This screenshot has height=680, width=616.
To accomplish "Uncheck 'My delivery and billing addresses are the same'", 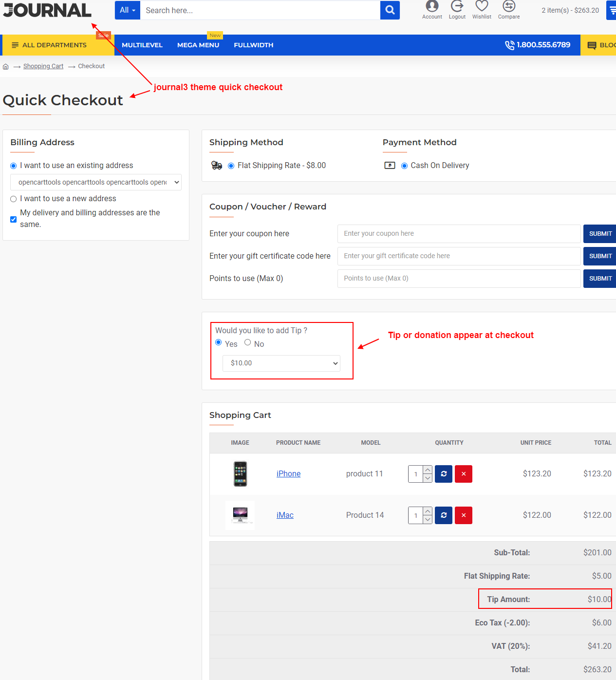I will (x=13, y=219).
